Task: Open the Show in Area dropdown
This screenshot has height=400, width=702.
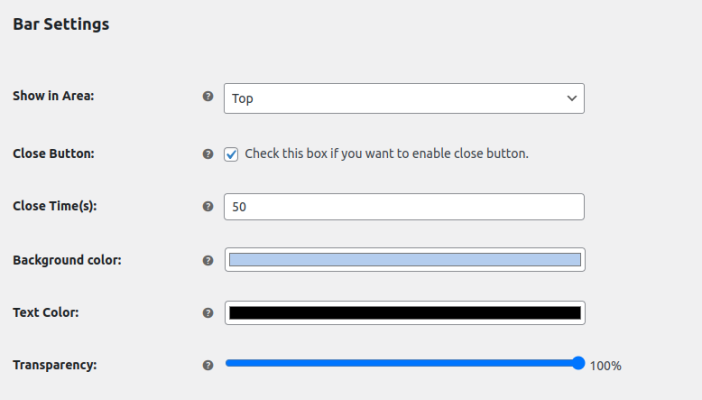Action: pyautogui.click(x=403, y=98)
